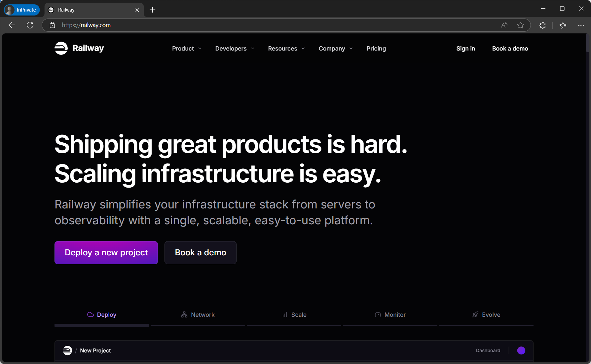Open the Extensions puzzle icon
Viewport: 591px width, 364px height.
click(x=542, y=25)
